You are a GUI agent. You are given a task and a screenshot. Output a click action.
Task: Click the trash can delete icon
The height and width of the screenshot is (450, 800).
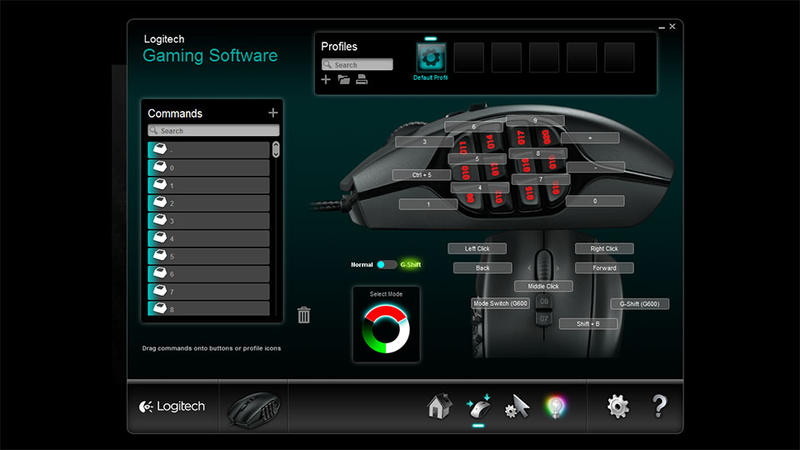(304, 315)
